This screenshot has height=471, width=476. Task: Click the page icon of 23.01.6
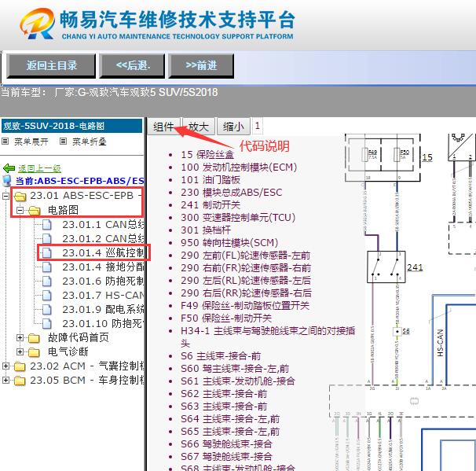[46, 281]
